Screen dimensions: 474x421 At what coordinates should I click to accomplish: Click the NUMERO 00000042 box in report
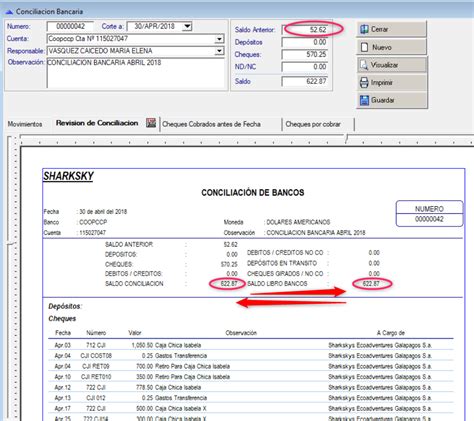[429, 214]
